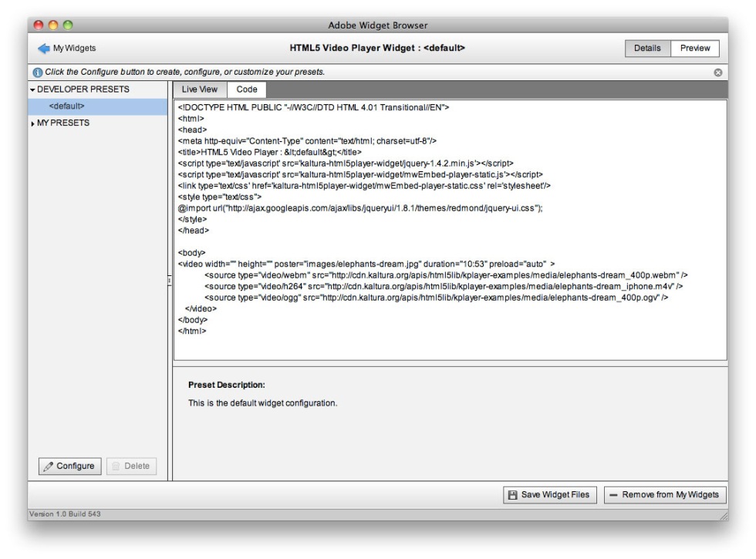756x559 pixels.
Task: Click the Save Widget Files label
Action: 555,495
